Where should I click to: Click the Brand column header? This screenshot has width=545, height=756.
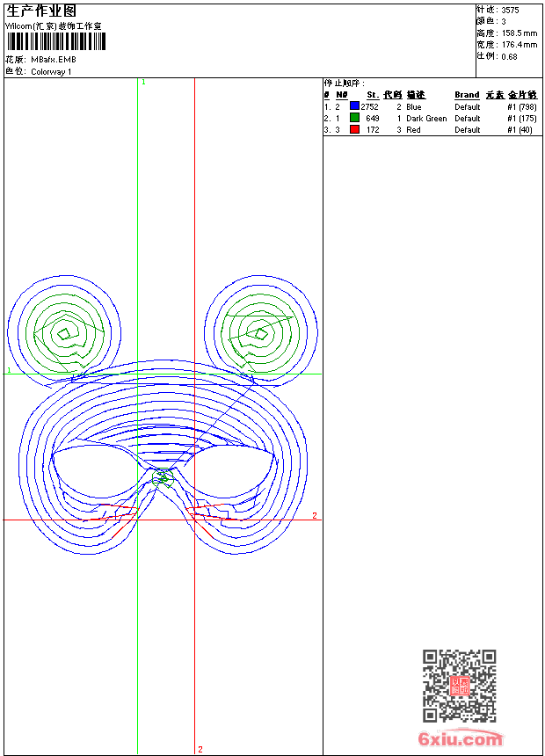467,95
